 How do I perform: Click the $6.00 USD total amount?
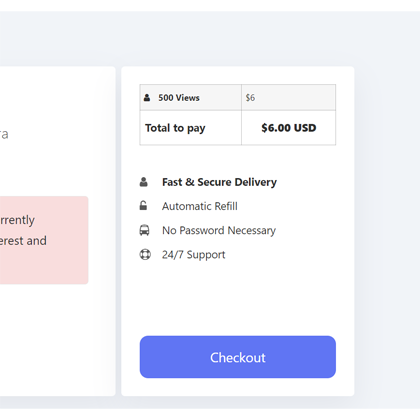[x=289, y=128]
